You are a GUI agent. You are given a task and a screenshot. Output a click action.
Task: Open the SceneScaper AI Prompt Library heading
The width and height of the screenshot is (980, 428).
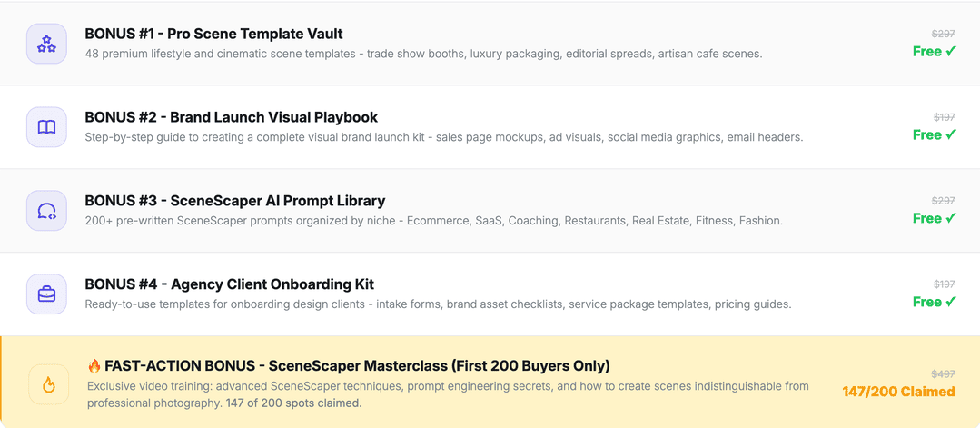234,201
